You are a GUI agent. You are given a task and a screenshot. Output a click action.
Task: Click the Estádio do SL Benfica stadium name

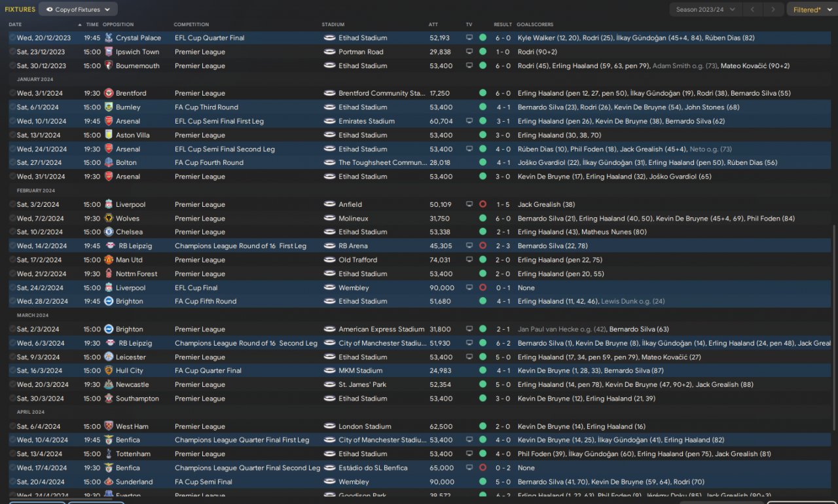(373, 468)
